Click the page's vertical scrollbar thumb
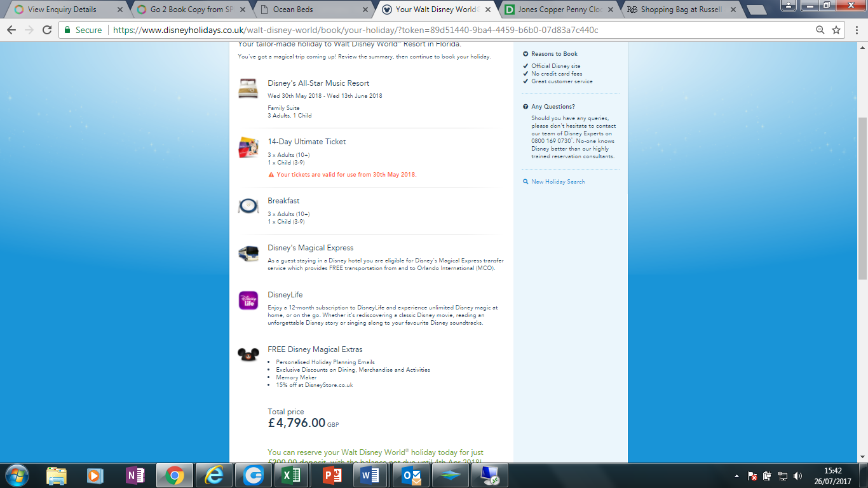Viewport: 868px width, 488px height. (x=862, y=198)
